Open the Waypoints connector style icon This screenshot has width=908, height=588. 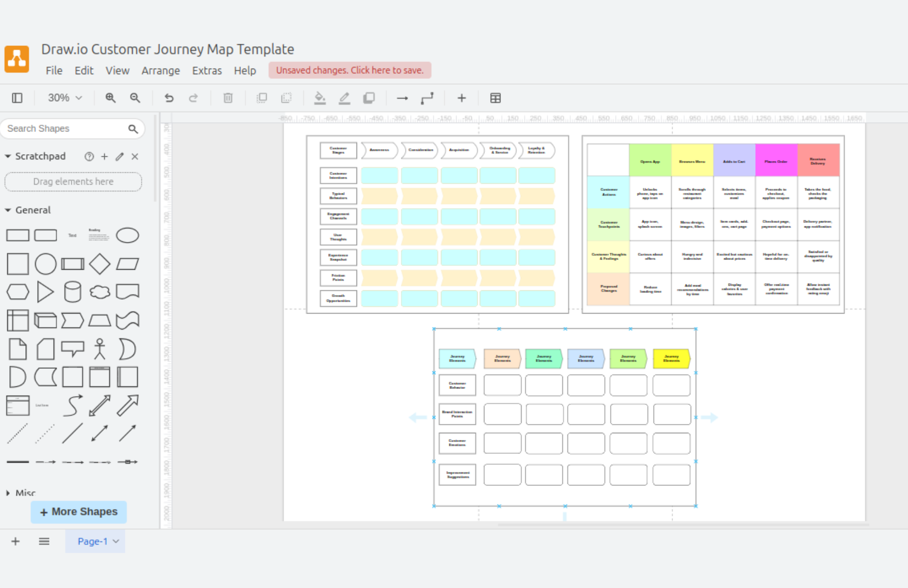pyautogui.click(x=427, y=98)
